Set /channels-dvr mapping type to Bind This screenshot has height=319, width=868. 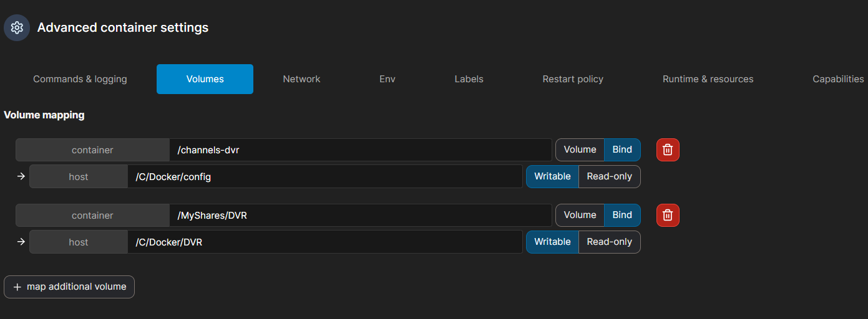622,150
